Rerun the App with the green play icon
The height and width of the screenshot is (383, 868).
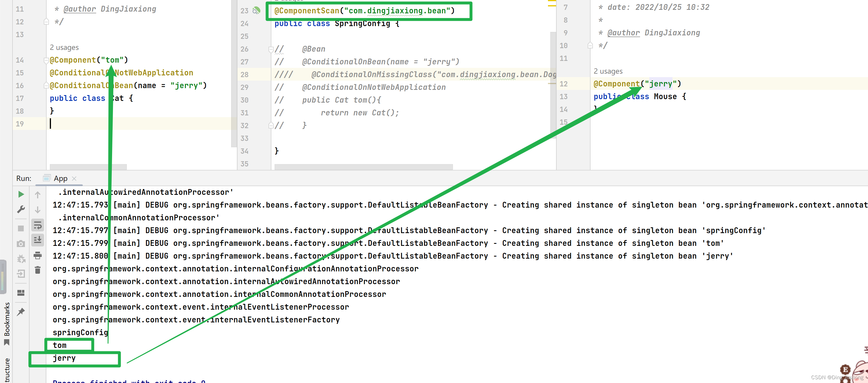21,194
